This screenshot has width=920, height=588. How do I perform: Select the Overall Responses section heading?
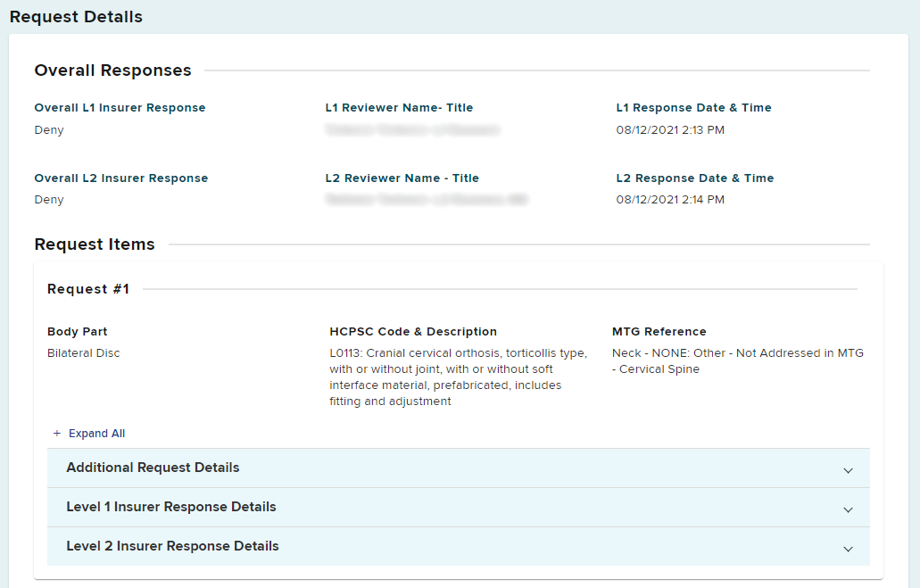click(x=112, y=70)
